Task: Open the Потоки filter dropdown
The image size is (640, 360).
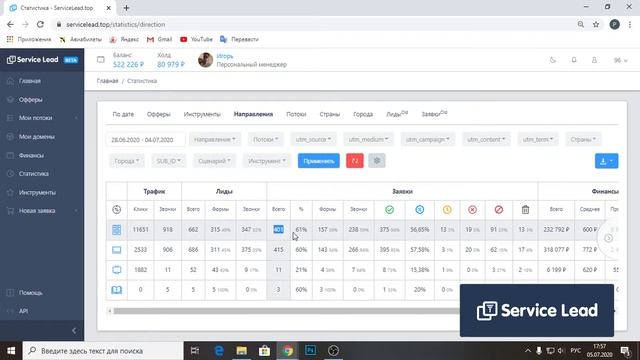Action: pos(265,140)
